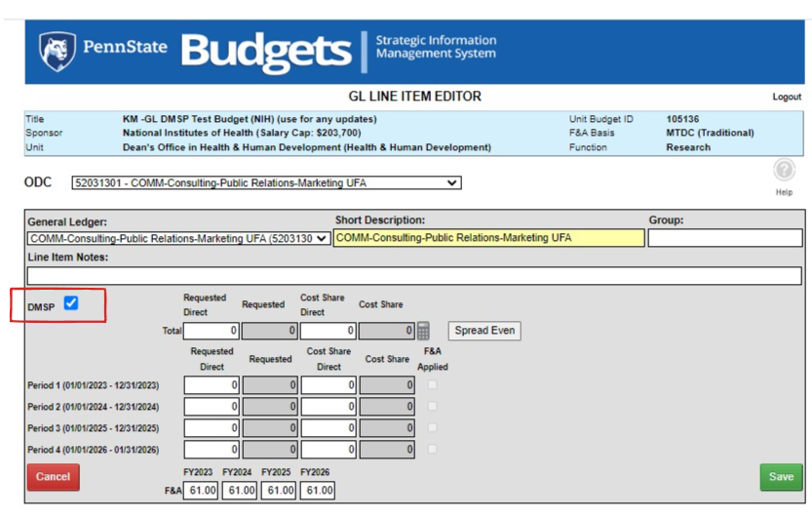Click the Spread Even button
Screen dimensions: 812x518
484,331
